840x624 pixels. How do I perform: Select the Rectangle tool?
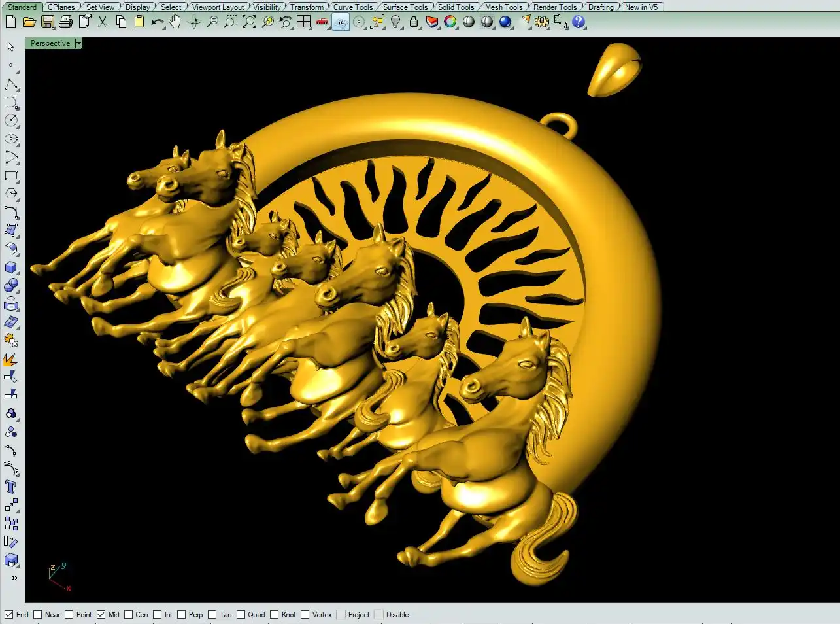coord(11,176)
